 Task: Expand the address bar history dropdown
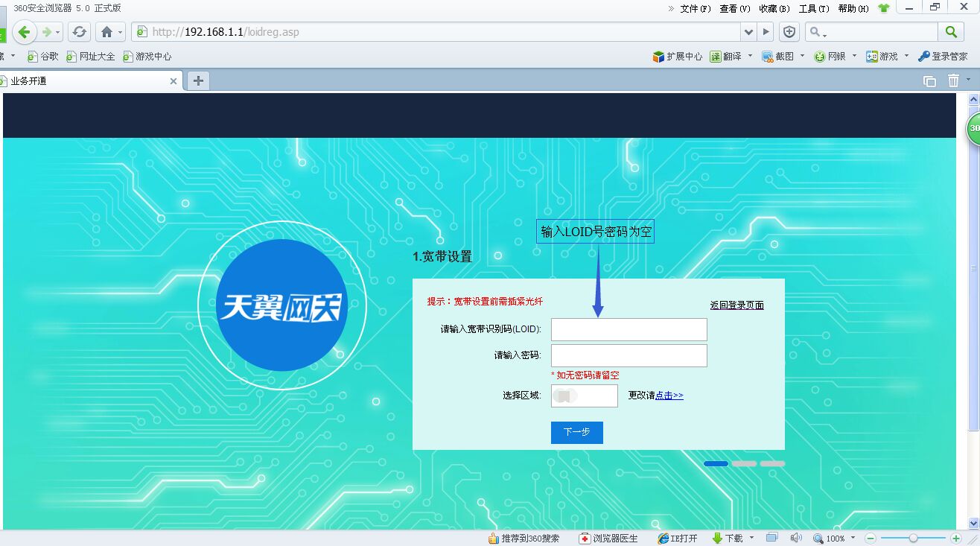pos(749,32)
